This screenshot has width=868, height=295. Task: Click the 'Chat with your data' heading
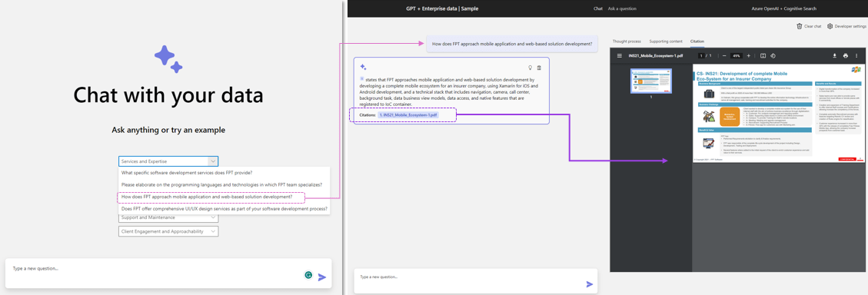pyautogui.click(x=168, y=95)
